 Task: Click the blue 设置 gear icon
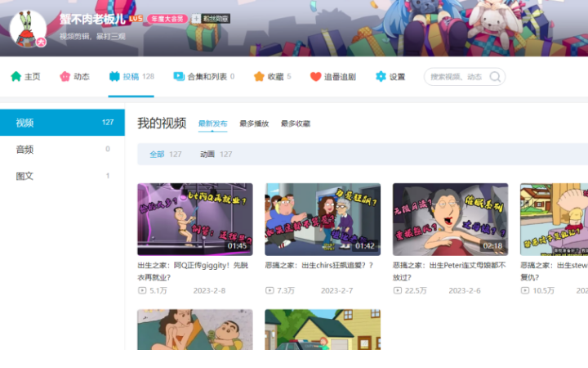point(381,77)
